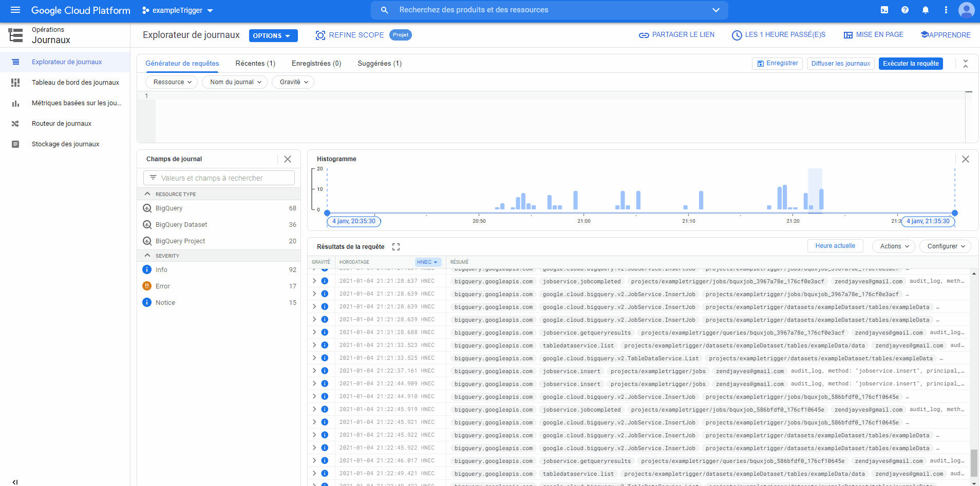
Task: Open the time range selector LES 1 HEURE PASSÉ(E)S
Action: [x=779, y=35]
